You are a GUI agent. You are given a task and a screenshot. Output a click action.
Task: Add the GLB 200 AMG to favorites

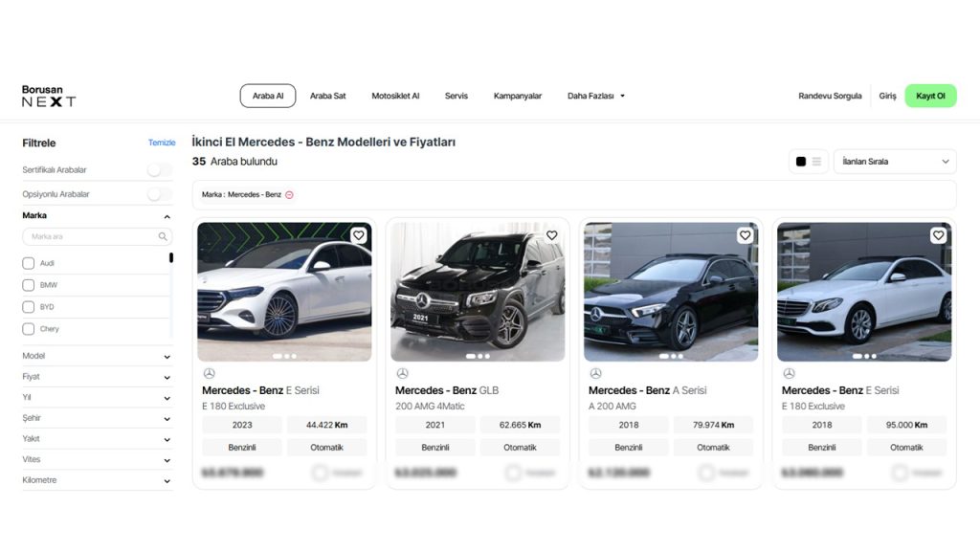[x=551, y=234]
